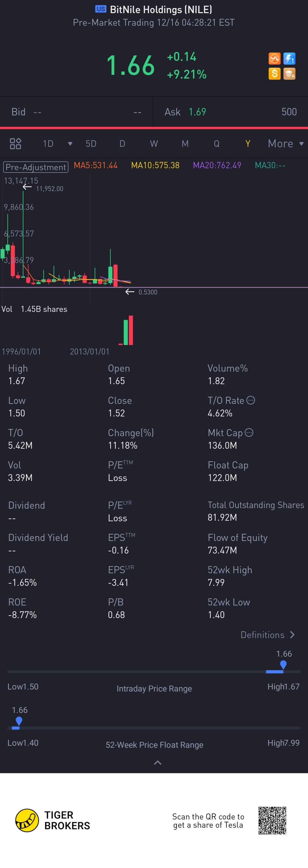
Task: Tap the 0.5300 low price annotation
Action: pyautogui.click(x=148, y=292)
